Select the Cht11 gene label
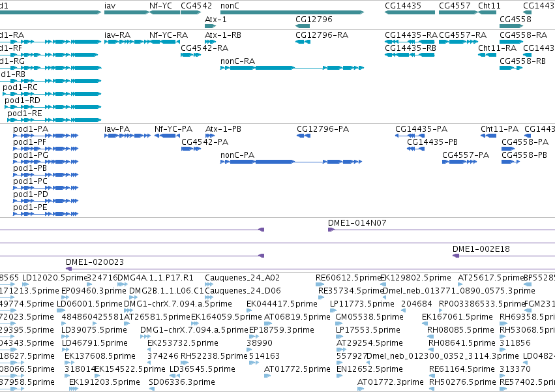Screen dimensions: 555x392 489,6
